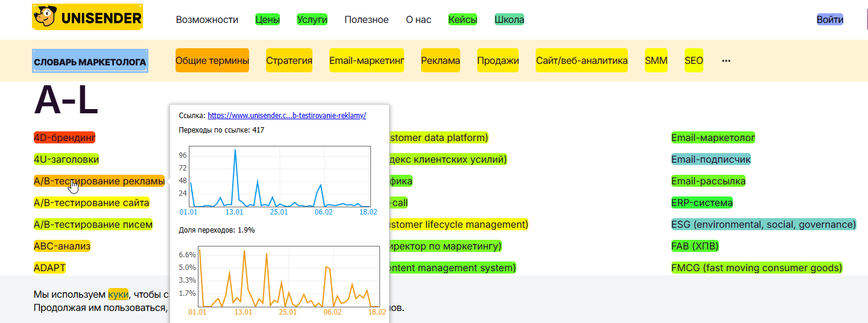Click the blue link clicks chart
Viewport: 868px width, 323px height.
click(x=279, y=177)
